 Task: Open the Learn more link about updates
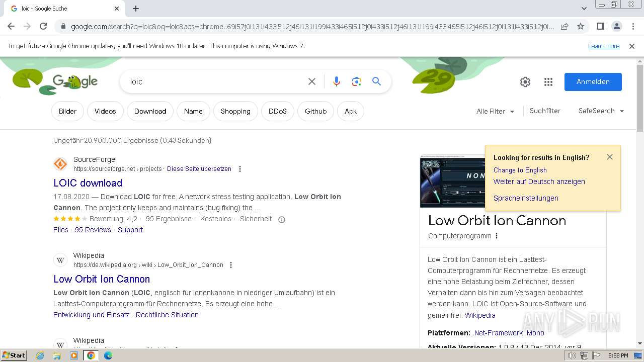click(x=604, y=46)
